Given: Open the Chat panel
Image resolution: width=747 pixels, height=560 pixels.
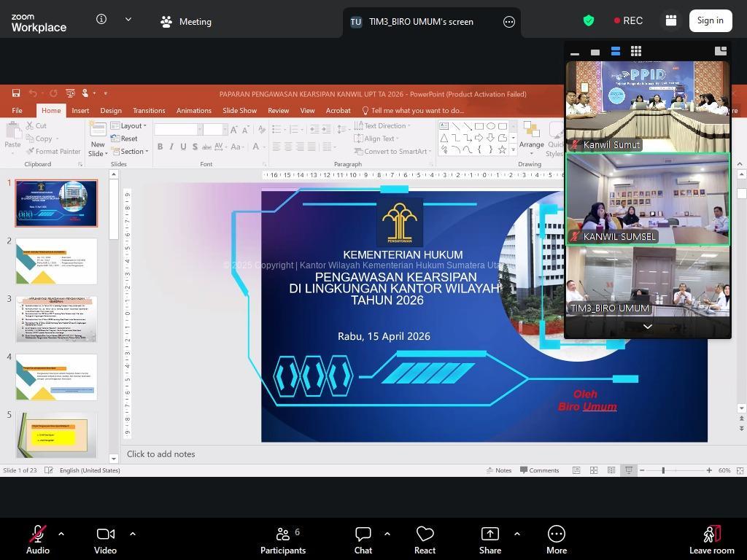Looking at the screenshot, I should tap(363, 540).
